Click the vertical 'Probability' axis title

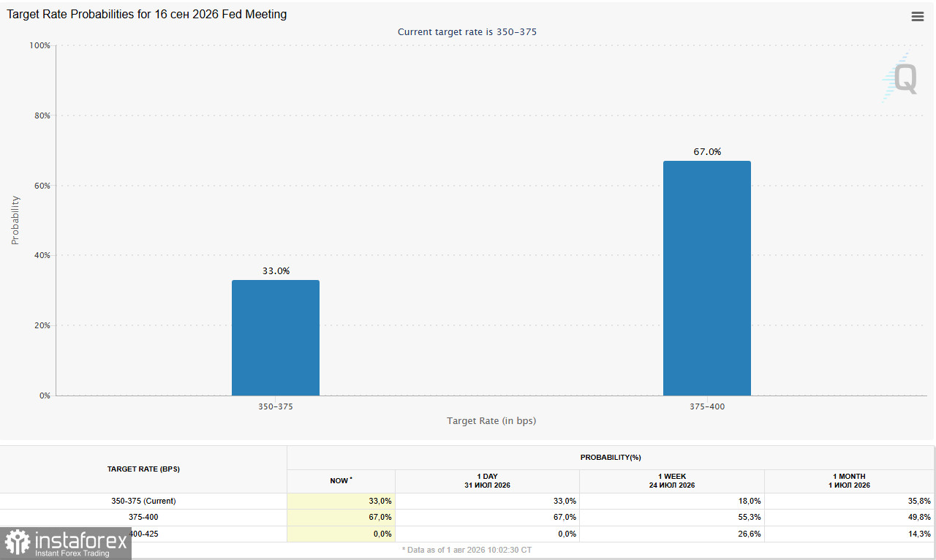[15, 220]
